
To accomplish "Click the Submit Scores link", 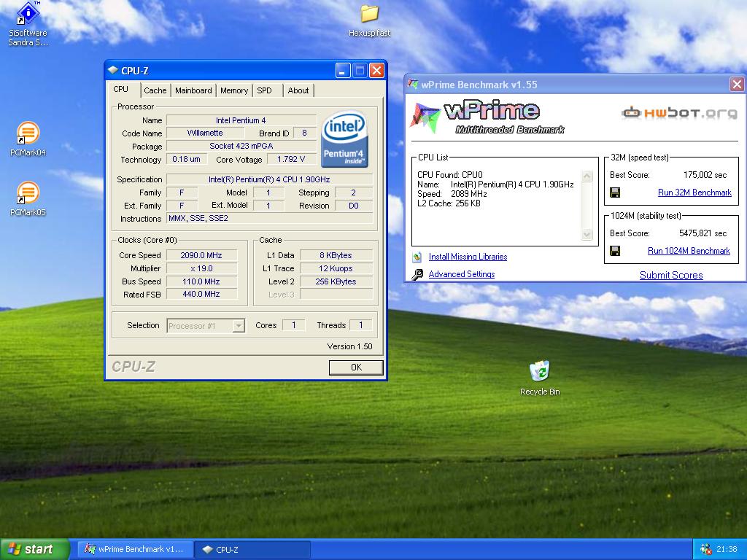I will [x=671, y=275].
